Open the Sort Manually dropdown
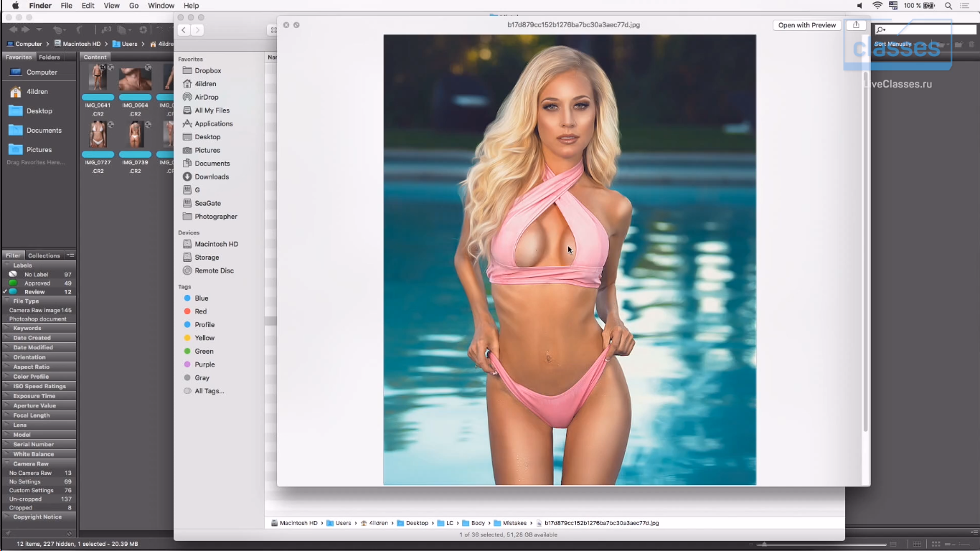This screenshot has height=551, width=980. [893, 44]
